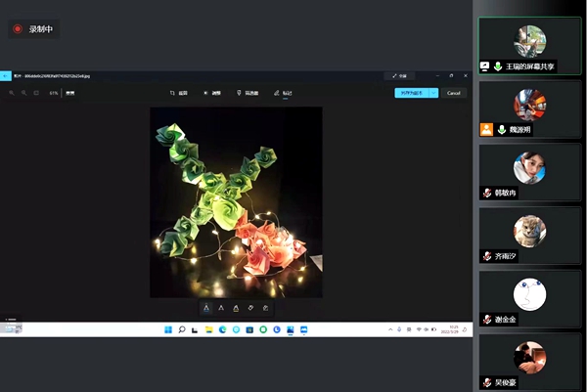This screenshot has width=587, height=392.
Task: Select the first pen in markup toolbar
Action: click(205, 308)
